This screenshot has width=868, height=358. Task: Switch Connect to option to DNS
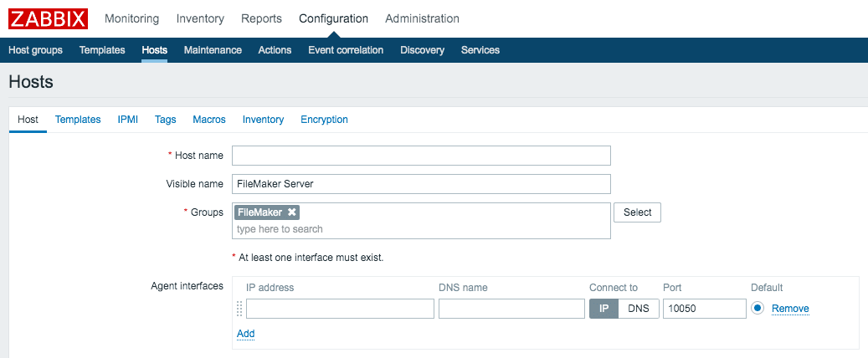[x=638, y=309]
